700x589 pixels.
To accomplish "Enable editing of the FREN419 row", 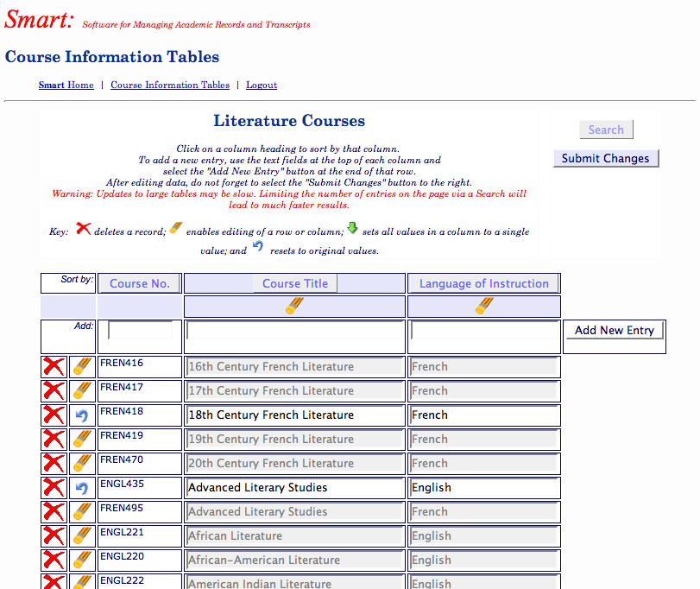I will [82, 440].
